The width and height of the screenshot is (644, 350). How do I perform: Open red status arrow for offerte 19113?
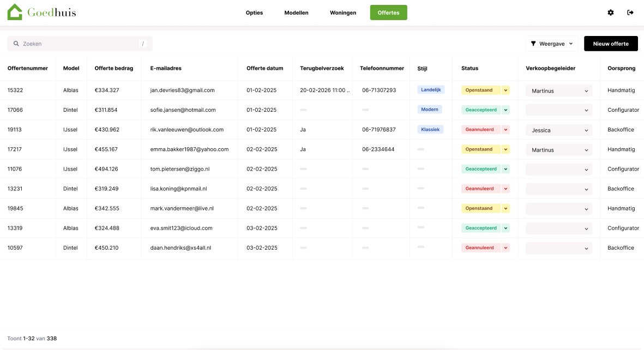click(505, 130)
